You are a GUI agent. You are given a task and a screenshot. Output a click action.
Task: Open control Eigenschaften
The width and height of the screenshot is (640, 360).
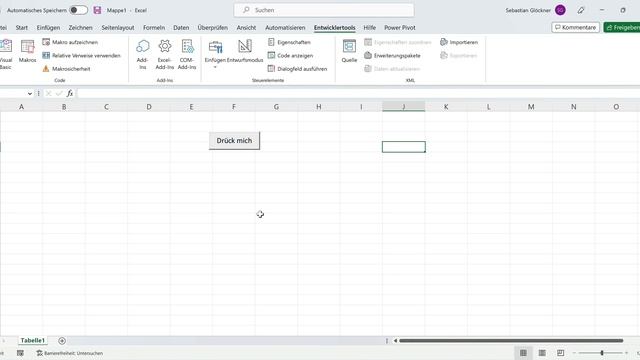[289, 42]
